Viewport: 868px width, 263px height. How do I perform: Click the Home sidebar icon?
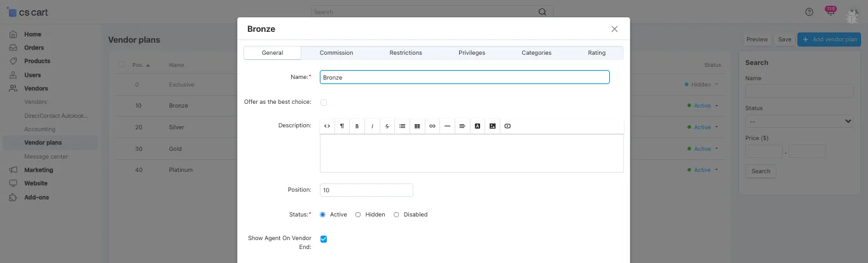pyautogui.click(x=13, y=34)
